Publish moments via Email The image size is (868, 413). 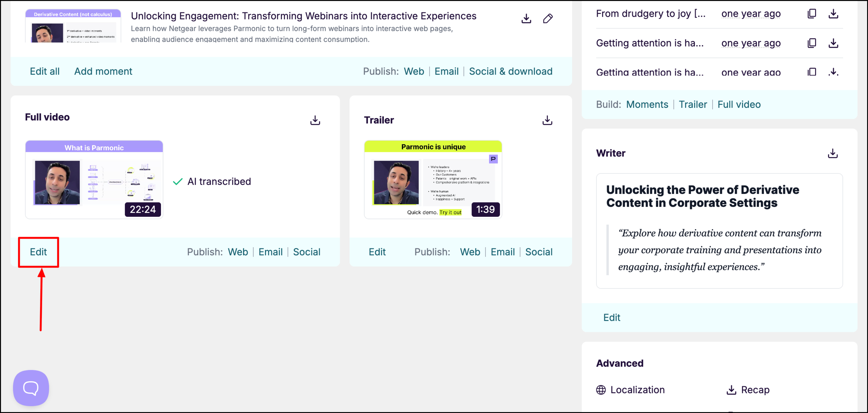(446, 71)
